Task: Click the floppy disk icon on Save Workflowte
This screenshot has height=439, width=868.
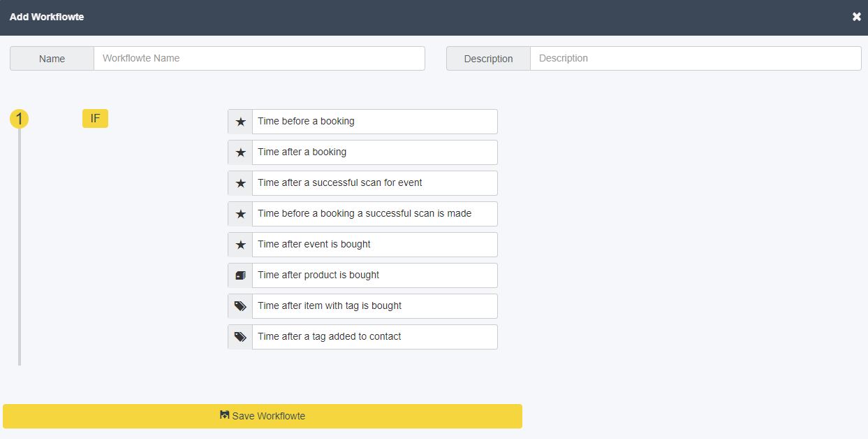Action: coord(224,415)
